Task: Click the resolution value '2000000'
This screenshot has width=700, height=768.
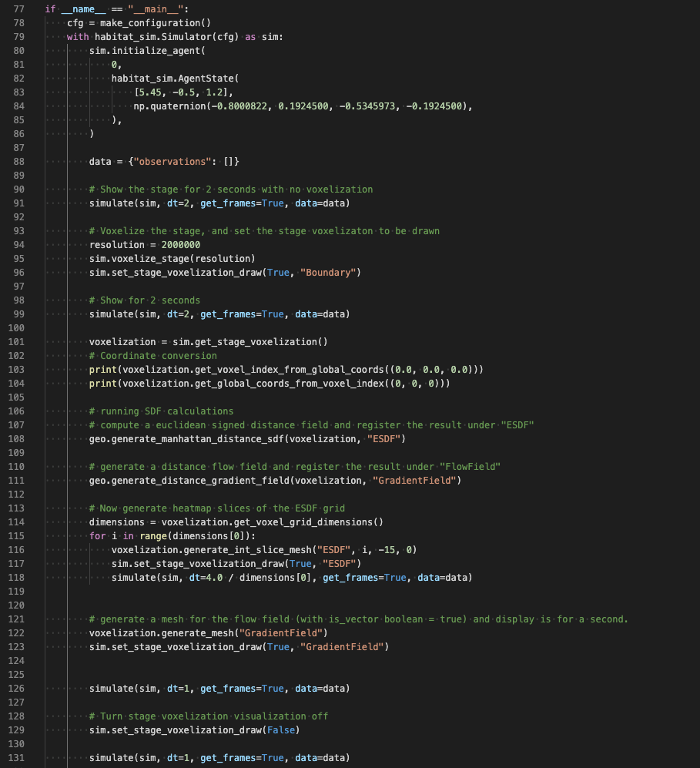Action: [181, 245]
